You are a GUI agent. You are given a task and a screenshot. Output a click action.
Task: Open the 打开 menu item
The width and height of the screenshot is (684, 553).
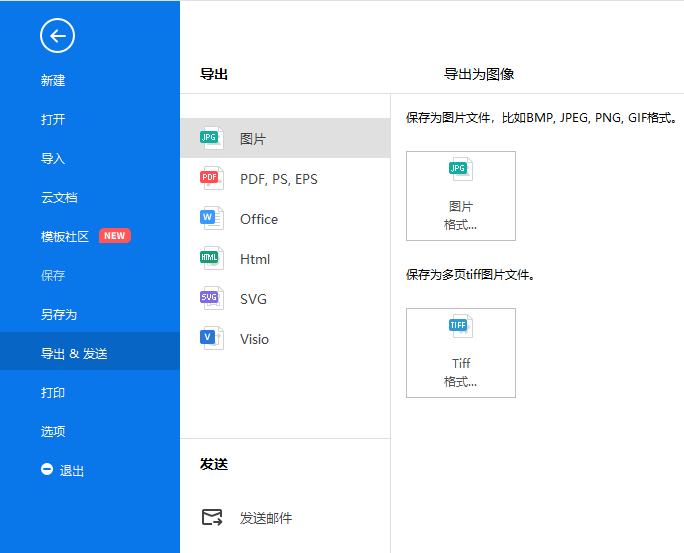[53, 120]
